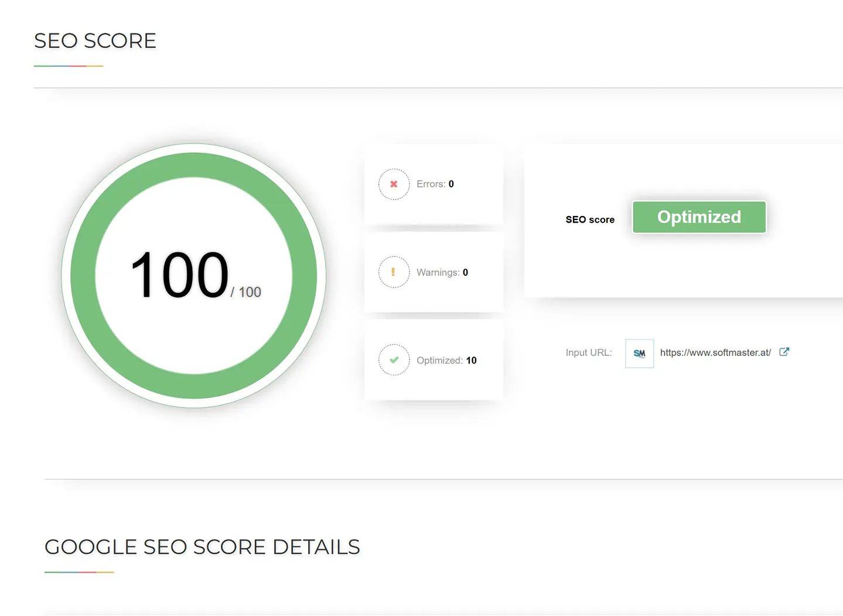This screenshot has height=616, width=843.
Task: Click the 100 score number
Action: [x=179, y=275]
